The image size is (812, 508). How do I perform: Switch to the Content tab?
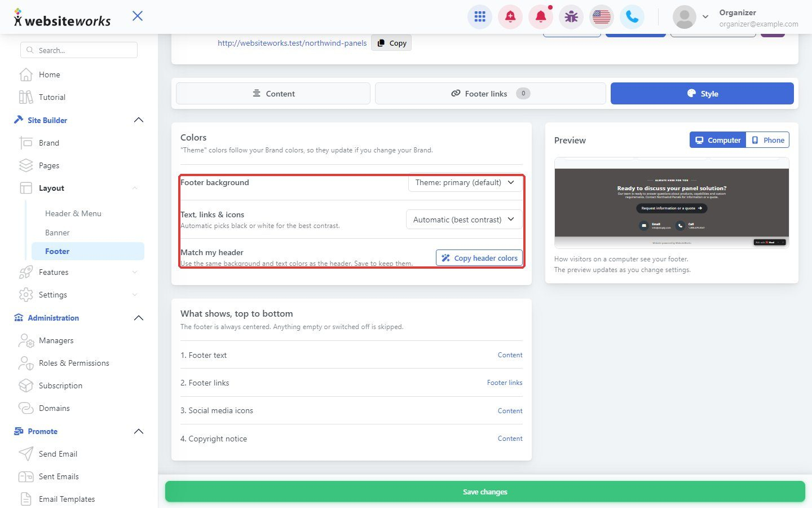[x=273, y=94]
